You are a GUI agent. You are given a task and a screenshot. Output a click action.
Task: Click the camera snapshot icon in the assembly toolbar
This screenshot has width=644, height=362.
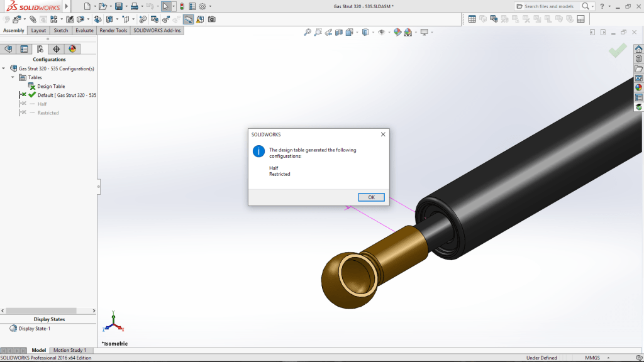[211, 19]
